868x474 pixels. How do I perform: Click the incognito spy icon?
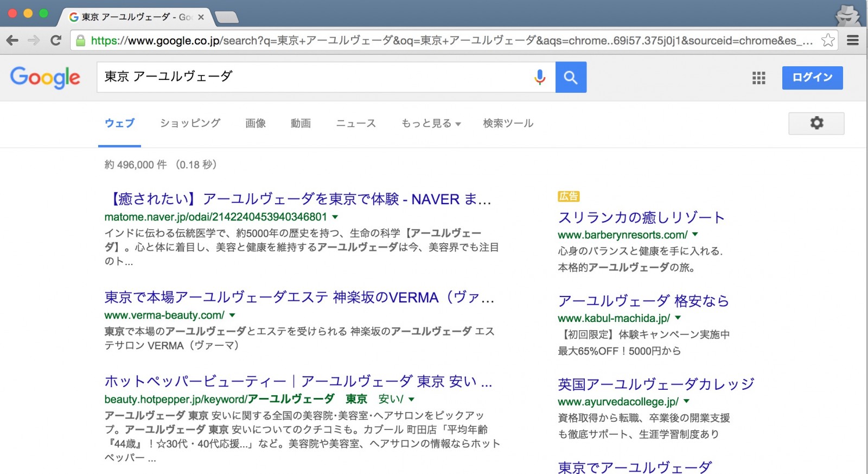click(847, 15)
